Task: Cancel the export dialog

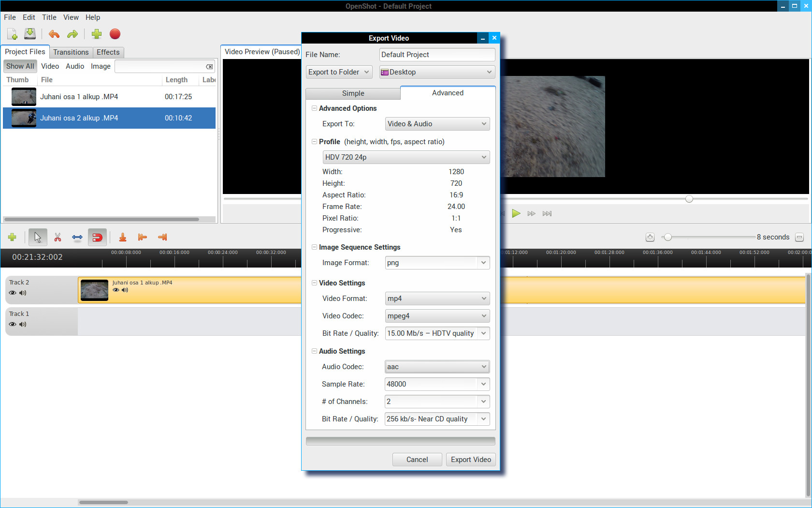Action: pyautogui.click(x=417, y=460)
